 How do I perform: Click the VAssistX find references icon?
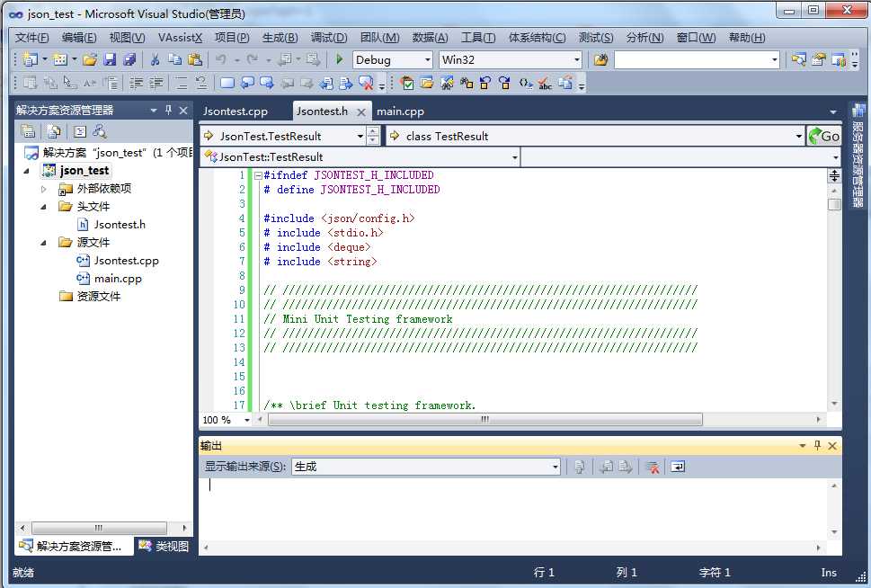point(467,84)
